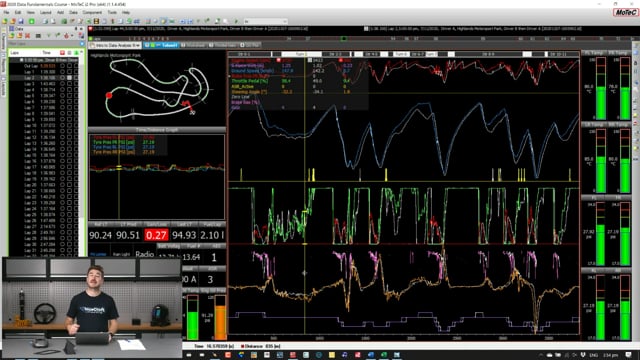Click the 94.93 lap time value

[184, 235]
